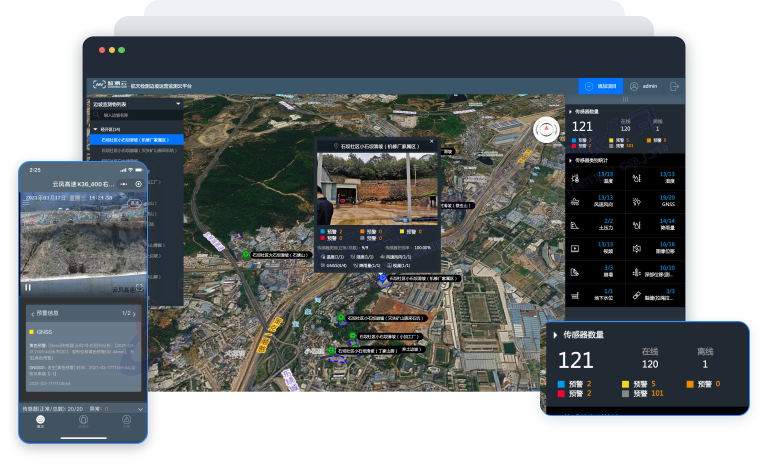Open the middle tab in phone bottom bar
Viewport: 768px width, 466px height.
tap(83, 421)
